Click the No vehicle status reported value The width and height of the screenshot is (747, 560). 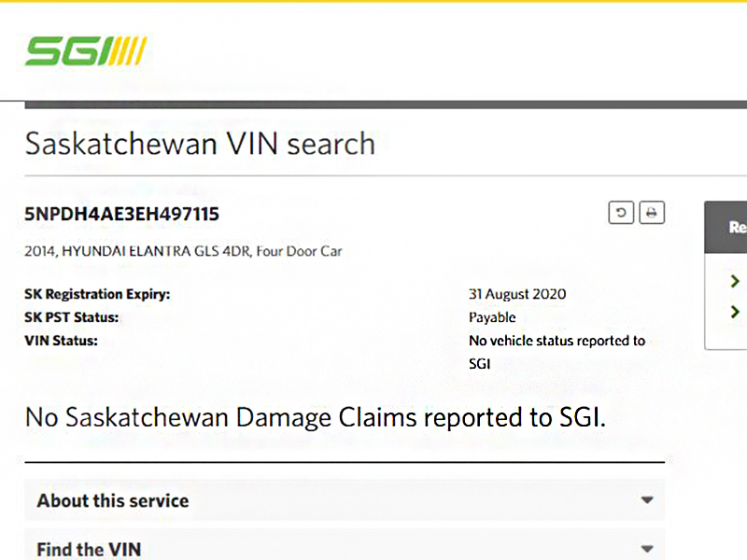click(x=557, y=352)
